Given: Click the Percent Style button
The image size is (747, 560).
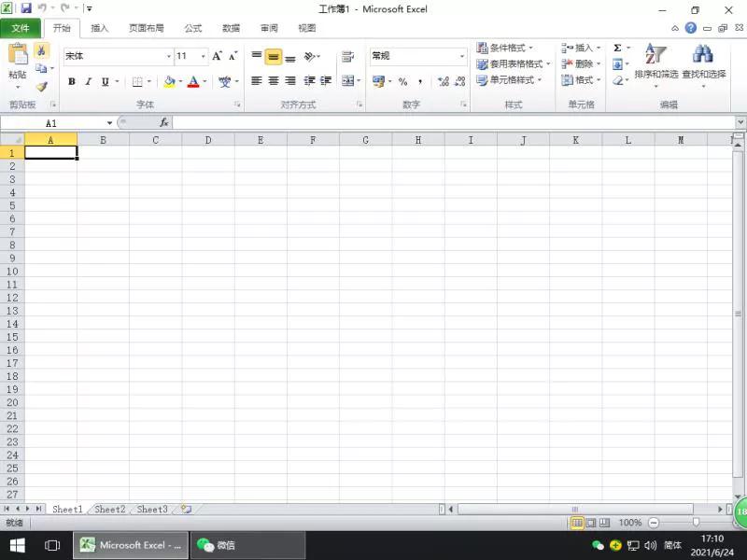Looking at the screenshot, I should point(403,81).
